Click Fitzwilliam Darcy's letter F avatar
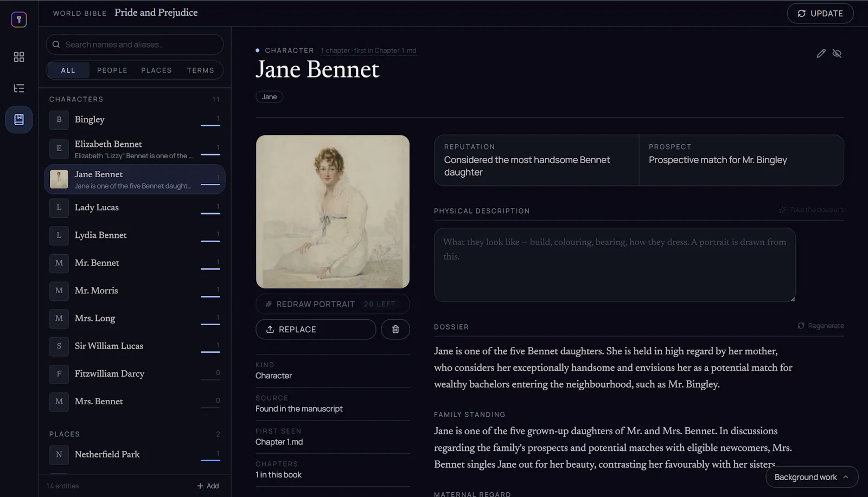This screenshot has height=497, width=868. point(59,373)
